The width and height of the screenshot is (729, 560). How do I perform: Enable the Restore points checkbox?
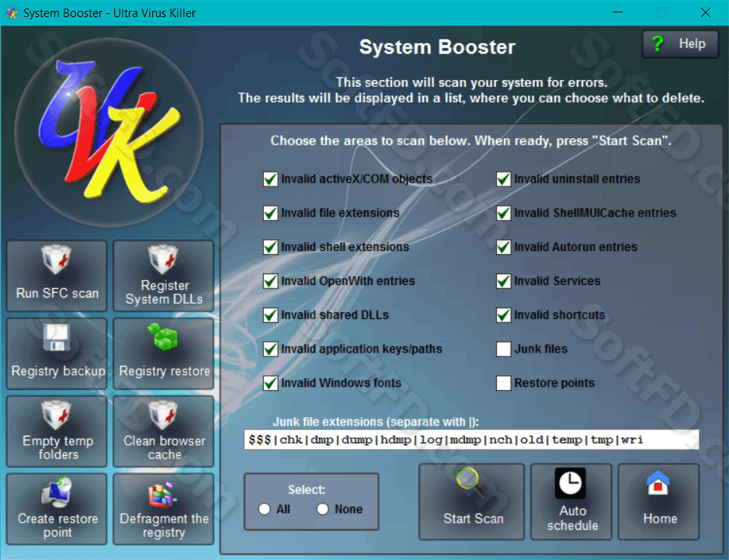click(x=504, y=383)
